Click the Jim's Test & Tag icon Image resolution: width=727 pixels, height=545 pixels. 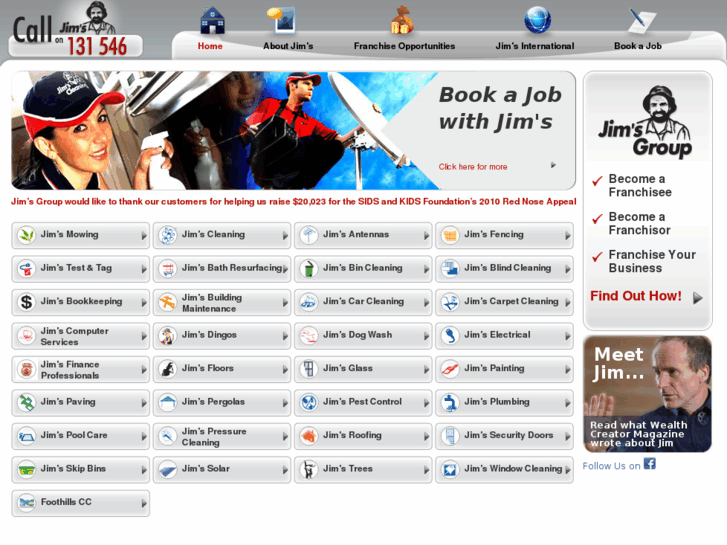coord(27,269)
